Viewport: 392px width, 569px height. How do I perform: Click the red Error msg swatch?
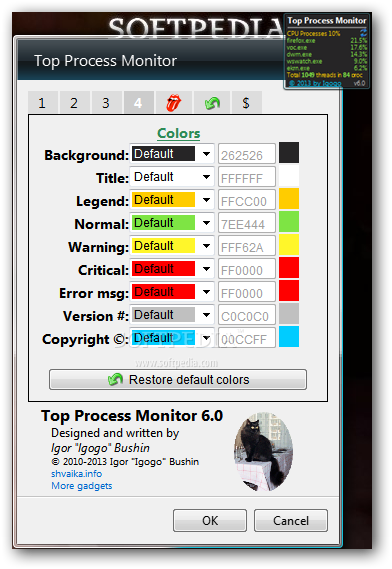(x=289, y=291)
